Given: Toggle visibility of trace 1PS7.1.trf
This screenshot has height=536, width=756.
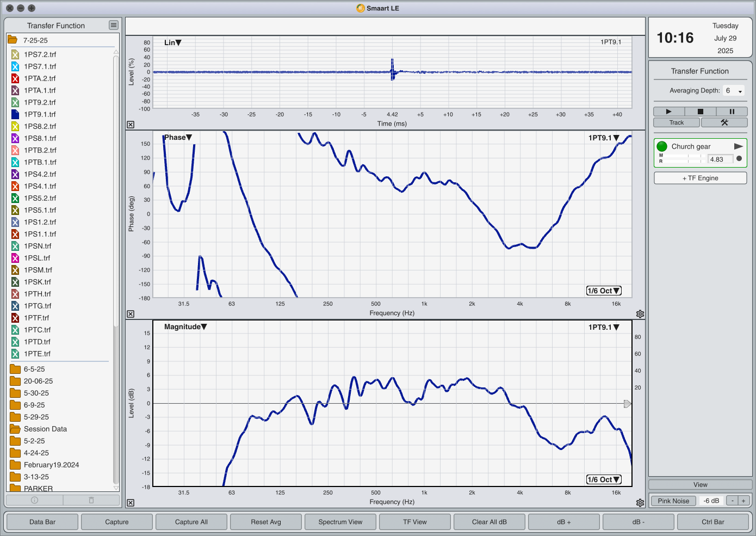Looking at the screenshot, I should [15, 66].
